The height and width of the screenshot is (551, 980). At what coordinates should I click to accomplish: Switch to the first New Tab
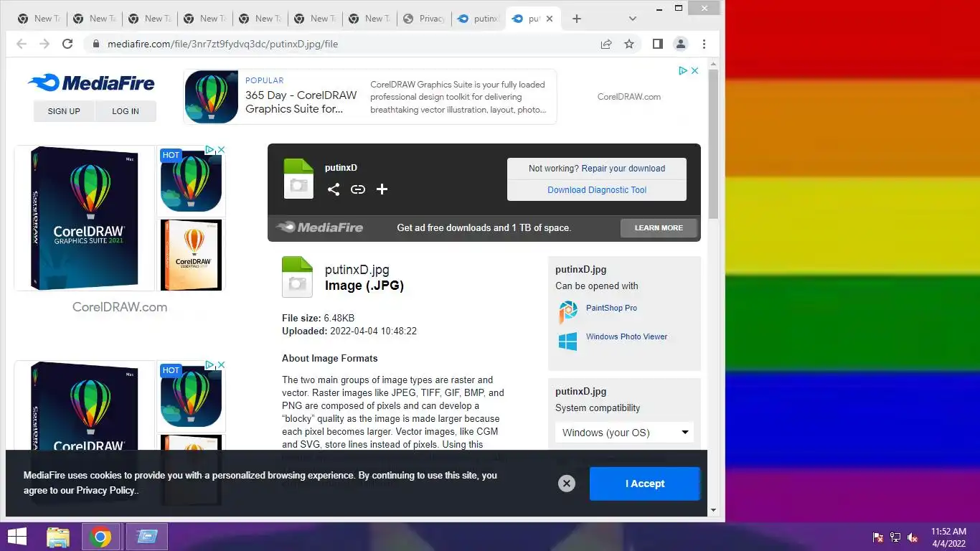(x=39, y=19)
